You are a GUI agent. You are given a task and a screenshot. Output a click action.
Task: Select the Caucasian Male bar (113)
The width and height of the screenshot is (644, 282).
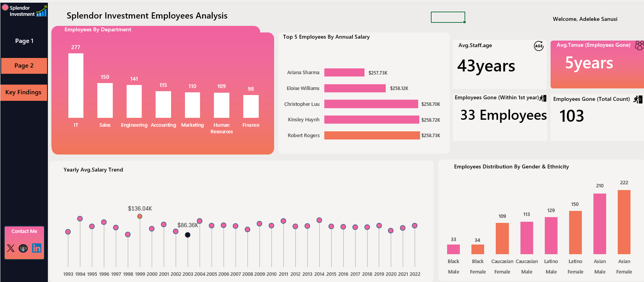coord(527,238)
